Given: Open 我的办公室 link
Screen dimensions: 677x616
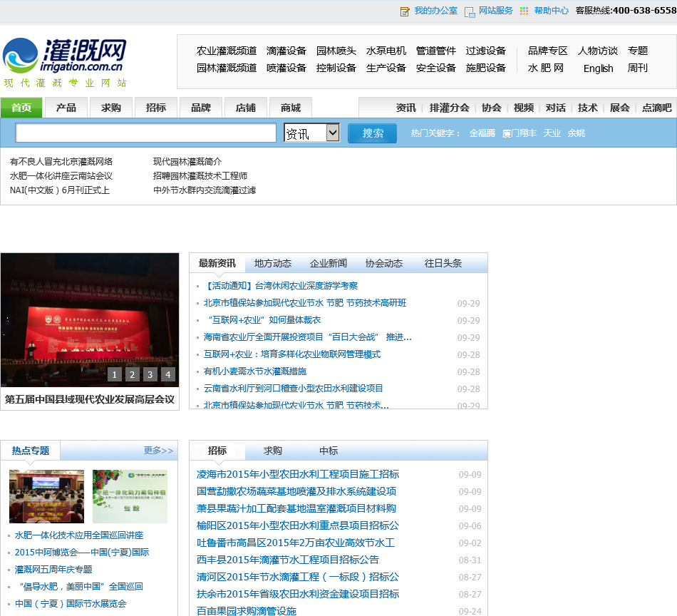Looking at the screenshot, I should [435, 11].
